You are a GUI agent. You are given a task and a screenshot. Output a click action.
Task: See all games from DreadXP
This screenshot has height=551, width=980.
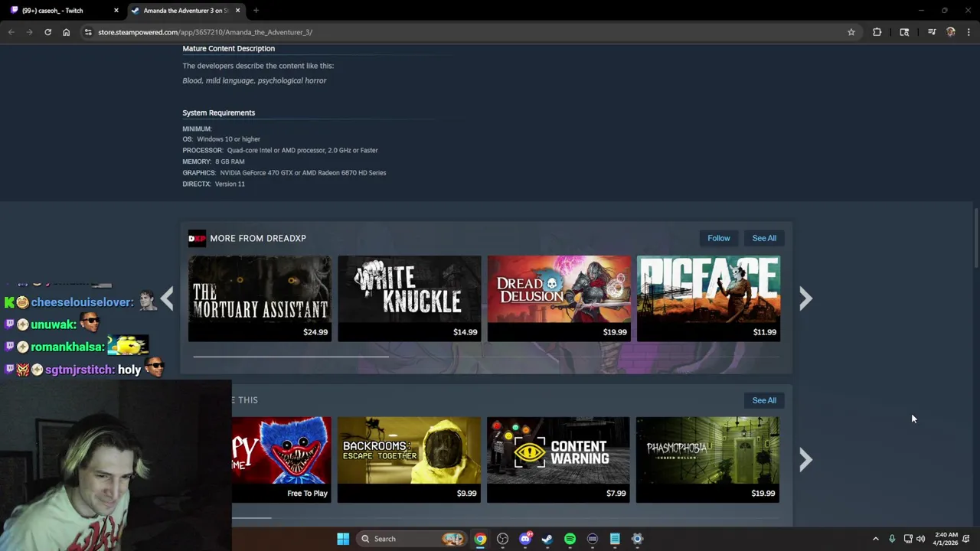pyautogui.click(x=764, y=238)
